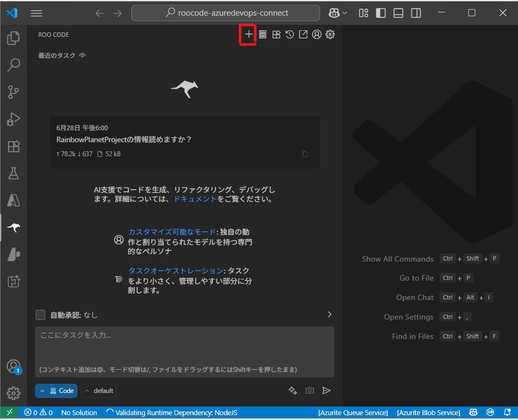
Task: Click the 最近のタスク heading text
Action: (57, 56)
